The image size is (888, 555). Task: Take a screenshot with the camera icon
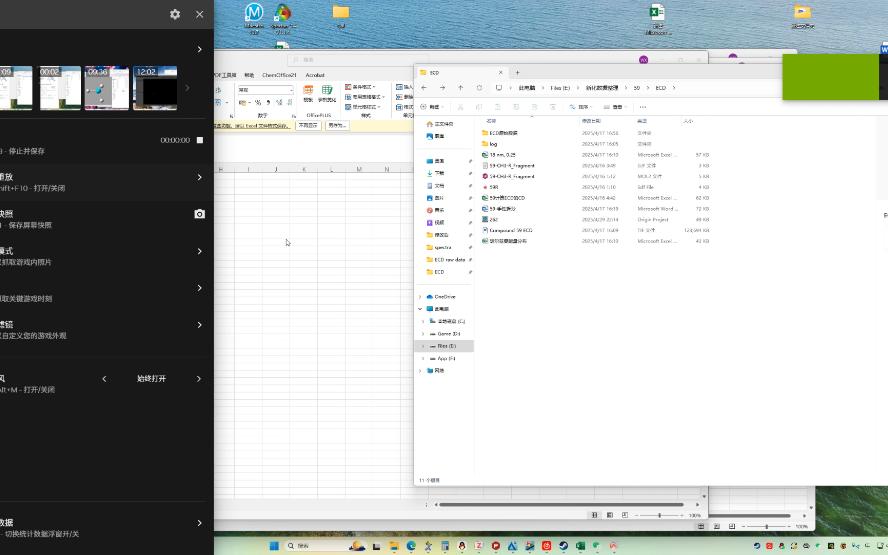tap(199, 214)
